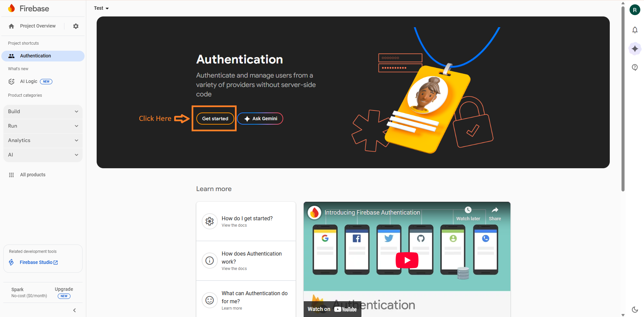Open How does Authentication work card

click(x=246, y=261)
